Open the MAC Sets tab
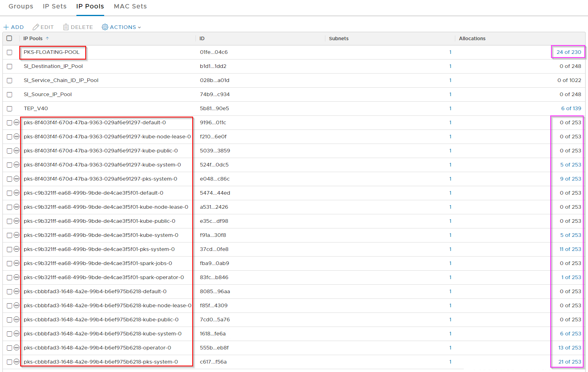The image size is (588, 372). 130,6
